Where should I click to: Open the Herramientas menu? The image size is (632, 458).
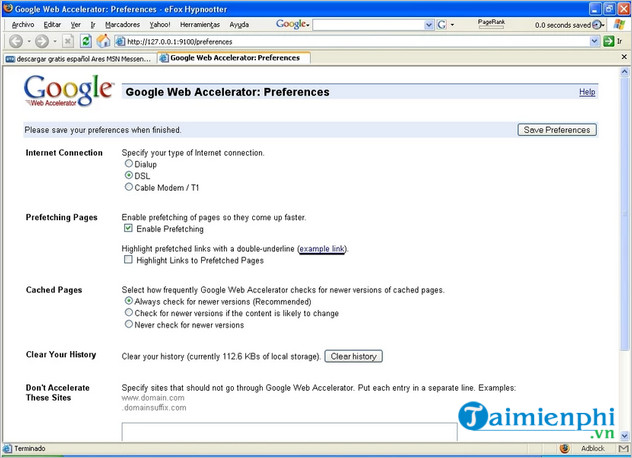(x=200, y=25)
